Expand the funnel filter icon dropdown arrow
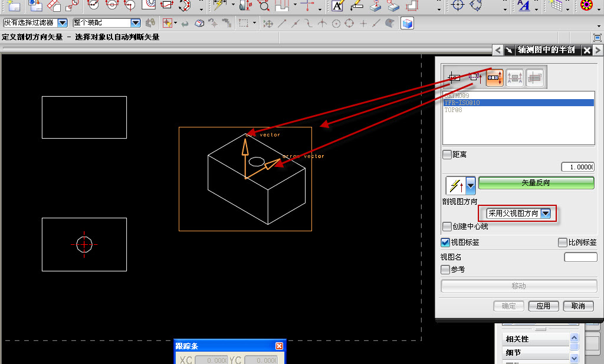The width and height of the screenshot is (604, 364). (176, 23)
